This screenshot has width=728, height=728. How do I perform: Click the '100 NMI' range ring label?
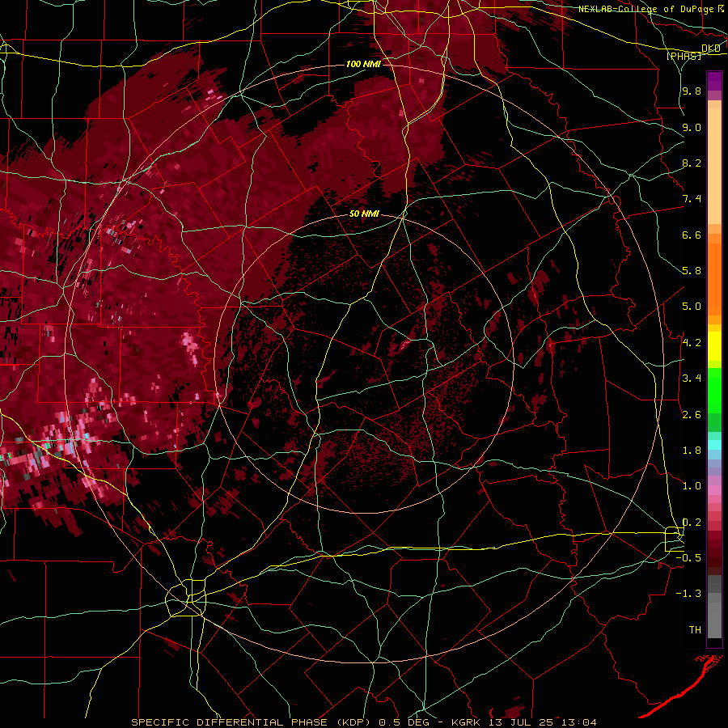363,64
